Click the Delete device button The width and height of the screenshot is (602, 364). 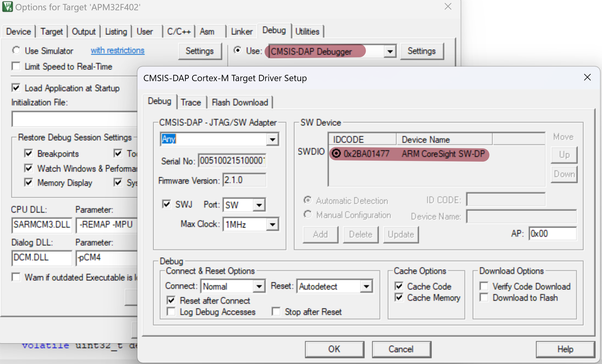361,234
